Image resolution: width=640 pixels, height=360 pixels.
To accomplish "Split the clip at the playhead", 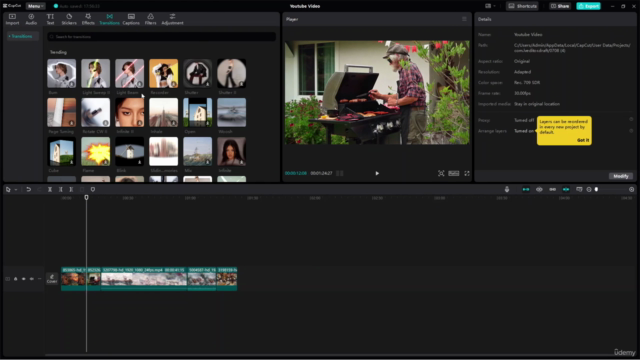I will [50, 190].
